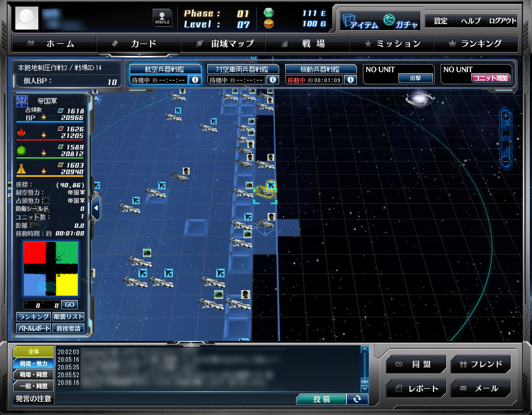Switch chat to 一般・同盟 channel
The height and width of the screenshot is (415, 532).
[x=33, y=386]
